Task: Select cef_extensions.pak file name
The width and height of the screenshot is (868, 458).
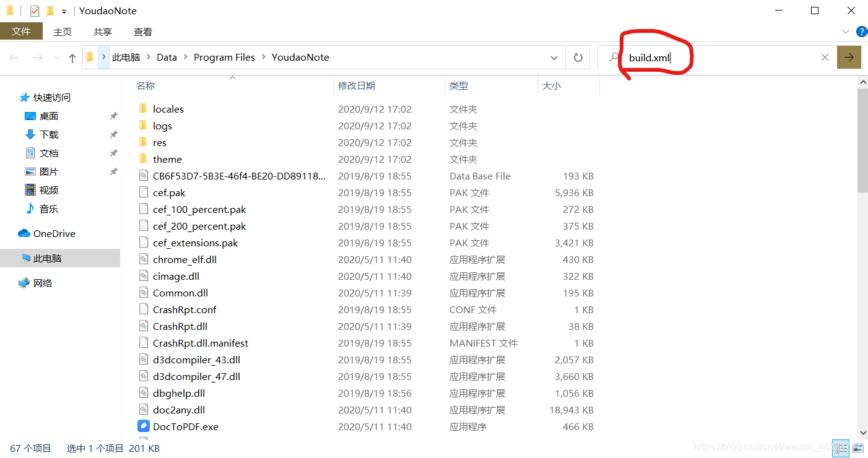Action: (x=195, y=243)
